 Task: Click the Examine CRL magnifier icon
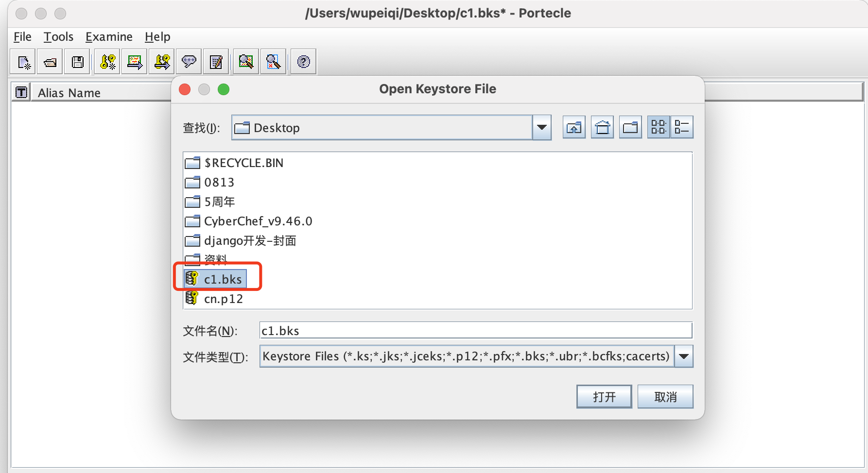point(273,62)
